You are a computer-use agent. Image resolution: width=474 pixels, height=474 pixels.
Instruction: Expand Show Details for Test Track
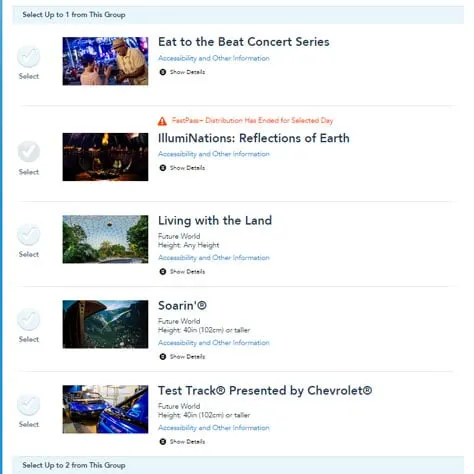coord(182,441)
